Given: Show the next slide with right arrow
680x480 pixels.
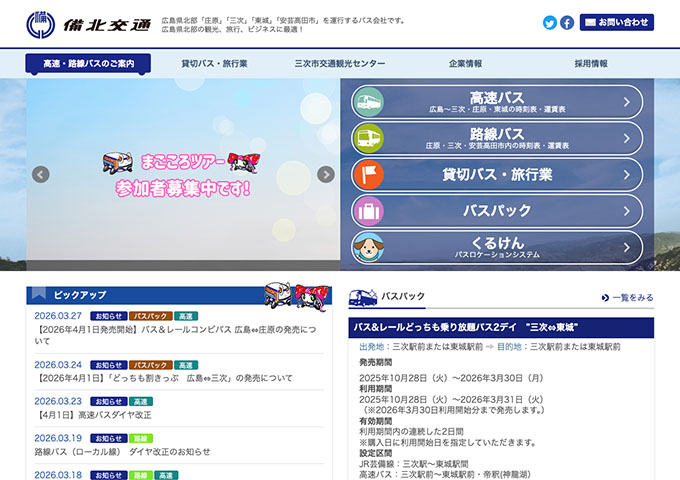Looking at the screenshot, I should (x=326, y=174).
